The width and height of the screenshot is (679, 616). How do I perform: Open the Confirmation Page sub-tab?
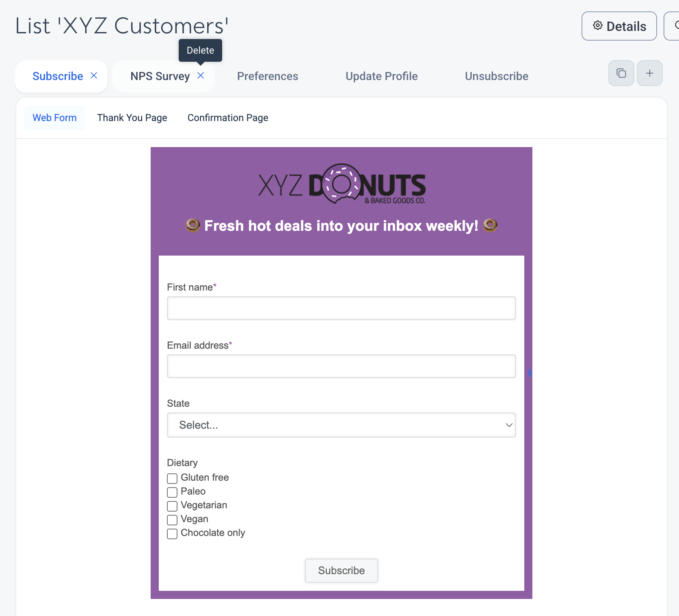point(228,118)
